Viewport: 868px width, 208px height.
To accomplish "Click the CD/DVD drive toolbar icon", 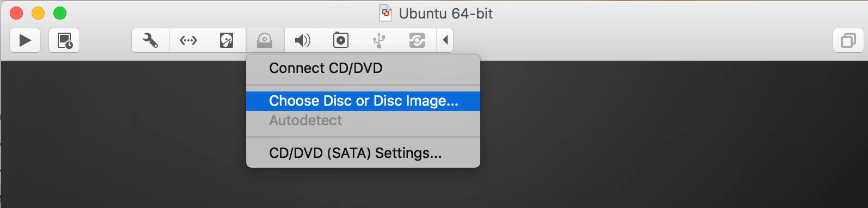I will pyautogui.click(x=265, y=40).
